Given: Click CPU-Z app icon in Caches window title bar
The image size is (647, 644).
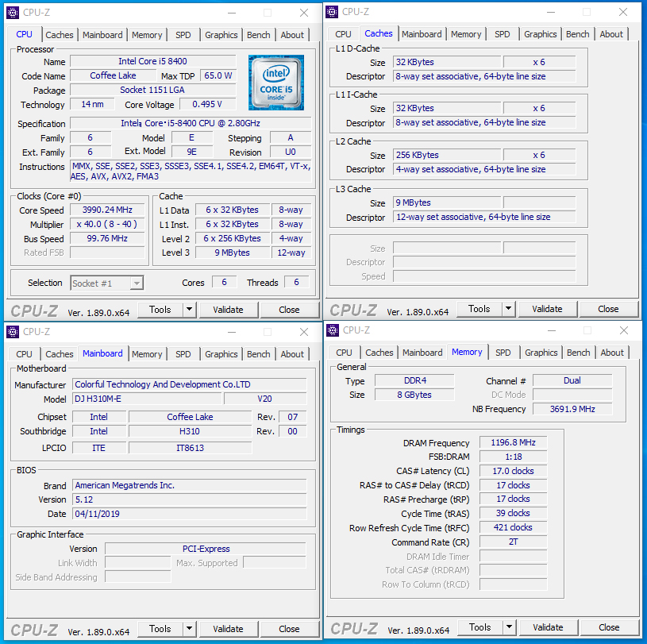Looking at the screenshot, I should pos(332,12).
